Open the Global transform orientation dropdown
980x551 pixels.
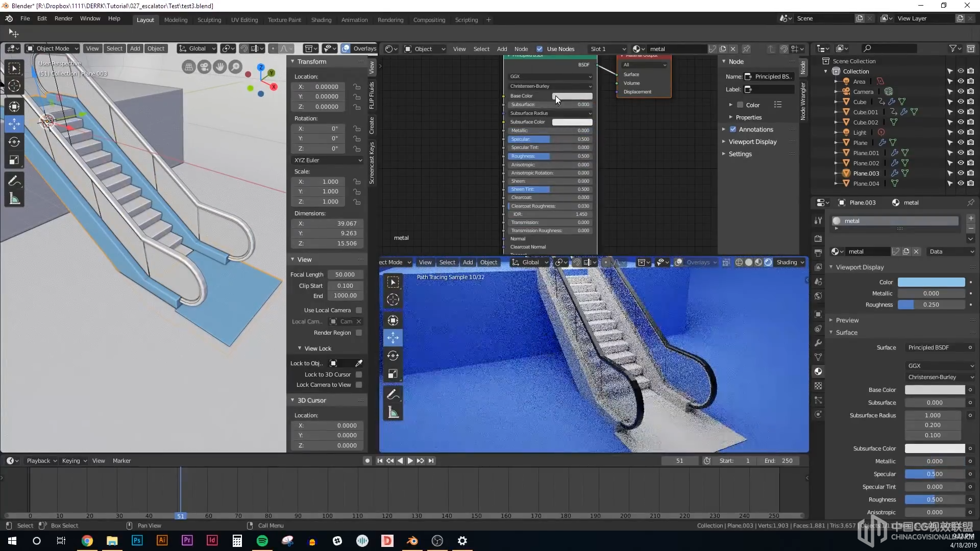point(197,48)
